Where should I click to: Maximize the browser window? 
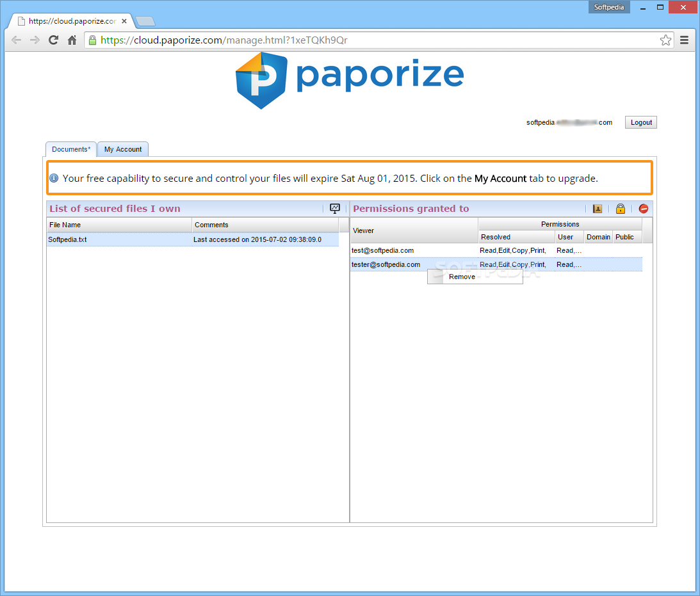[660, 7]
